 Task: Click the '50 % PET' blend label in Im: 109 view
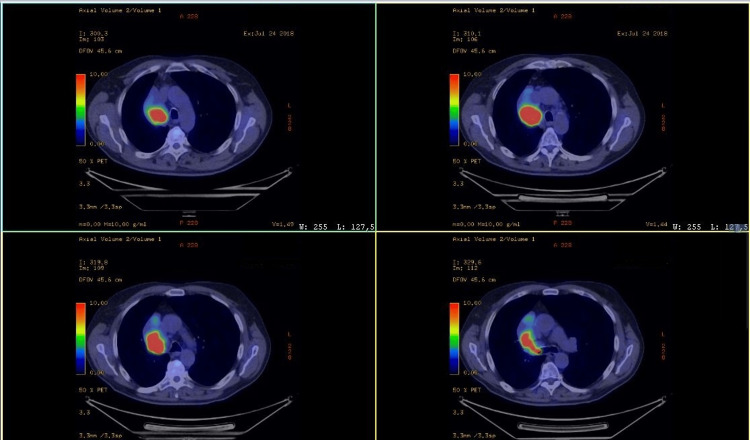point(93,390)
